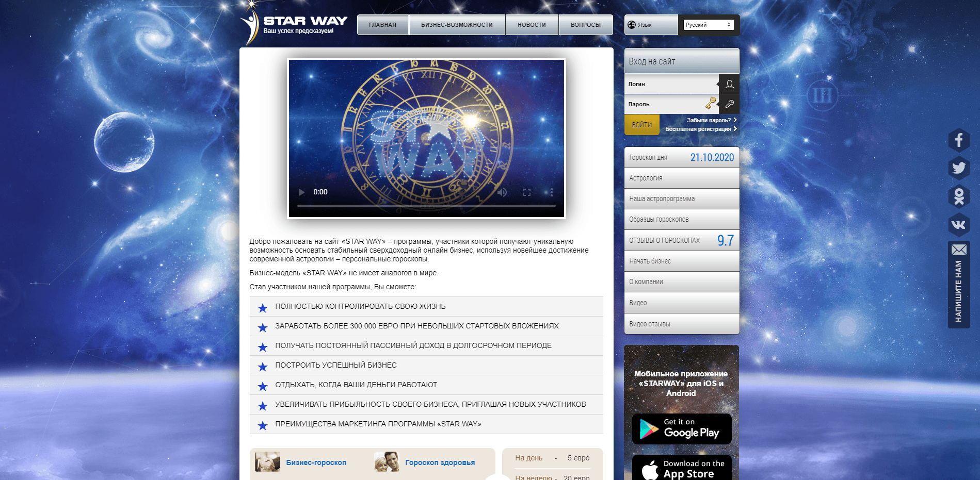Click the Download on the App Store badge
Viewport: 980px width, 480px height.
pyautogui.click(x=681, y=467)
